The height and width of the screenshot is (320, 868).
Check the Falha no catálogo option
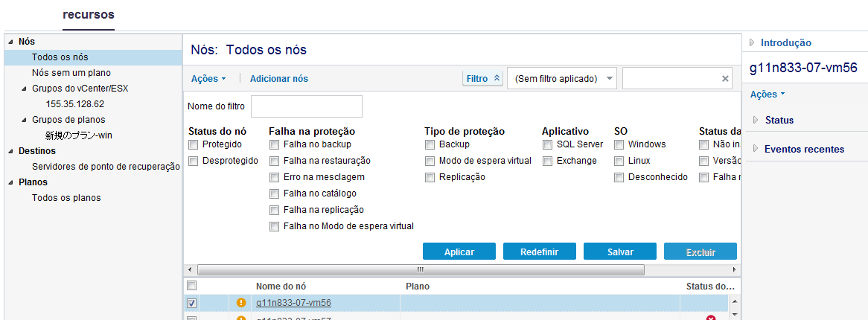click(x=273, y=193)
